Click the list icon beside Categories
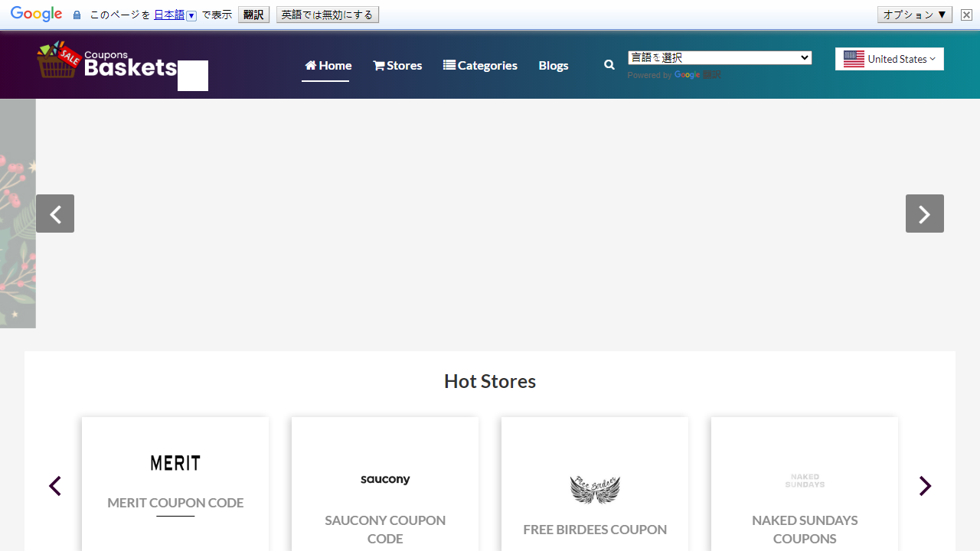This screenshot has height=551, width=980. tap(449, 65)
